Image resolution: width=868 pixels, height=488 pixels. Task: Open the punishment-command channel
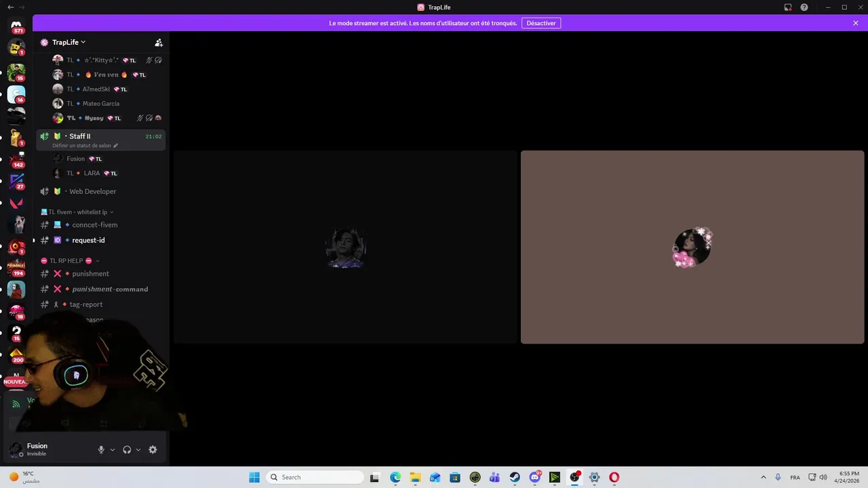pos(101,289)
